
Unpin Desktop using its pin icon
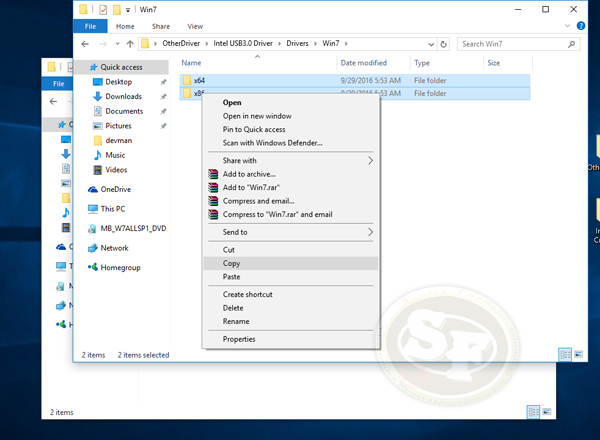[163, 82]
